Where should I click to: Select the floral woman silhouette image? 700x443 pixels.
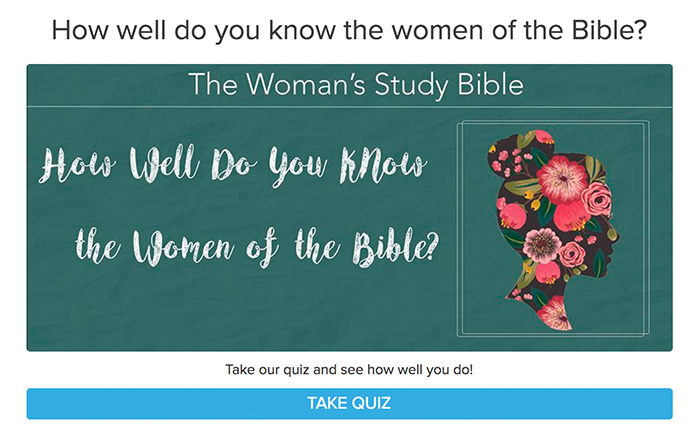553,230
